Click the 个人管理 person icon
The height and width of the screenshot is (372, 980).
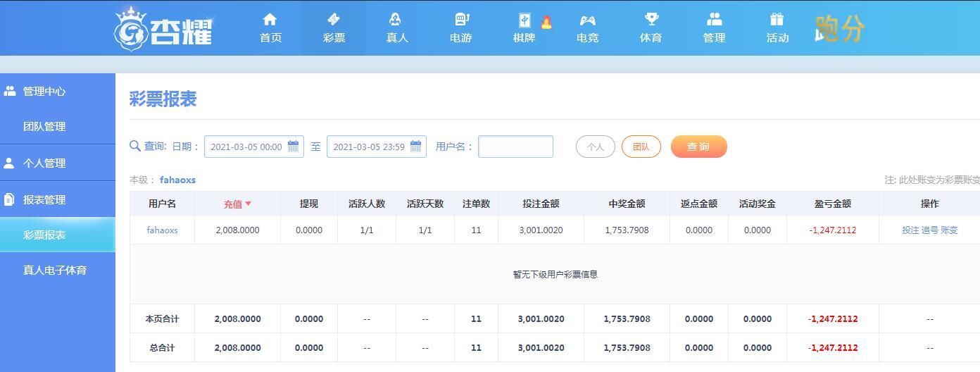(9, 163)
